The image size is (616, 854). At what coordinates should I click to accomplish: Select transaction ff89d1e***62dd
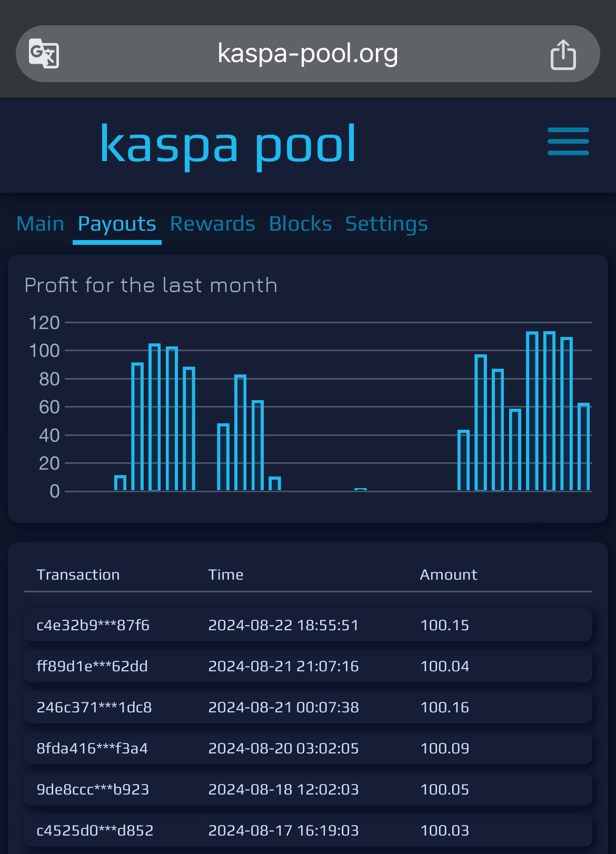[92, 666]
